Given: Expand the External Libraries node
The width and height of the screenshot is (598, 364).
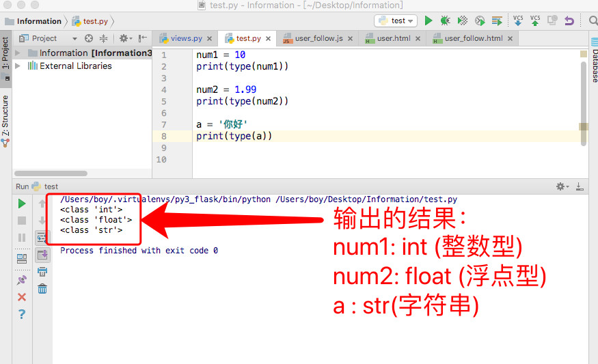Looking at the screenshot, I should pyautogui.click(x=18, y=66).
